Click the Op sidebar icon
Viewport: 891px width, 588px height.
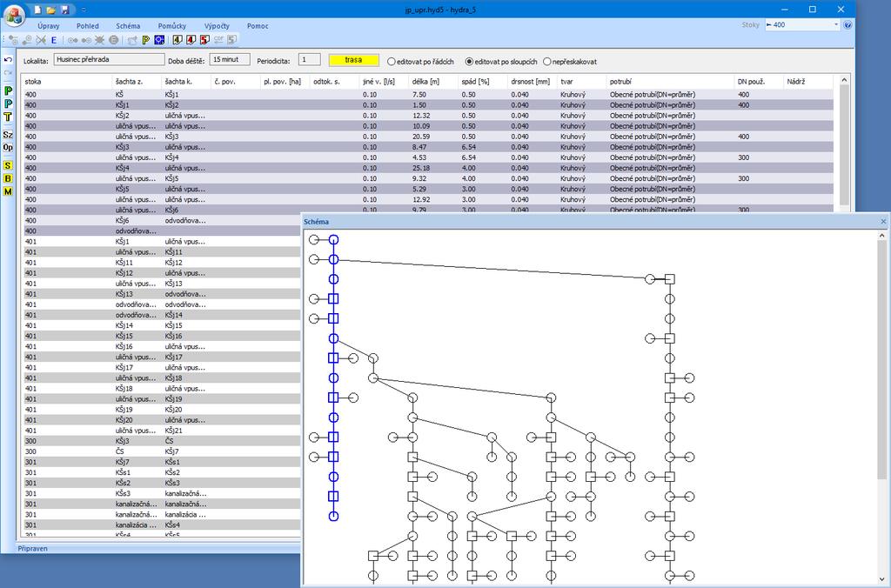pos(8,148)
